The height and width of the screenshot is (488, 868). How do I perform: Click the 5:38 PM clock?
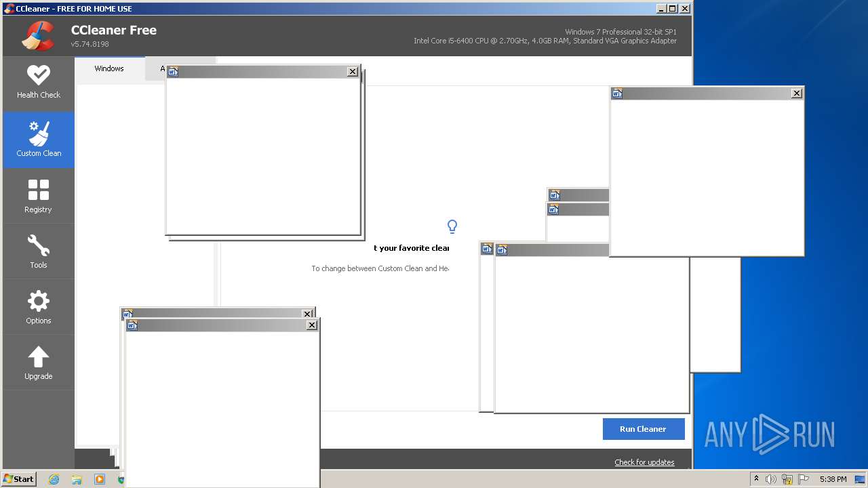833,479
